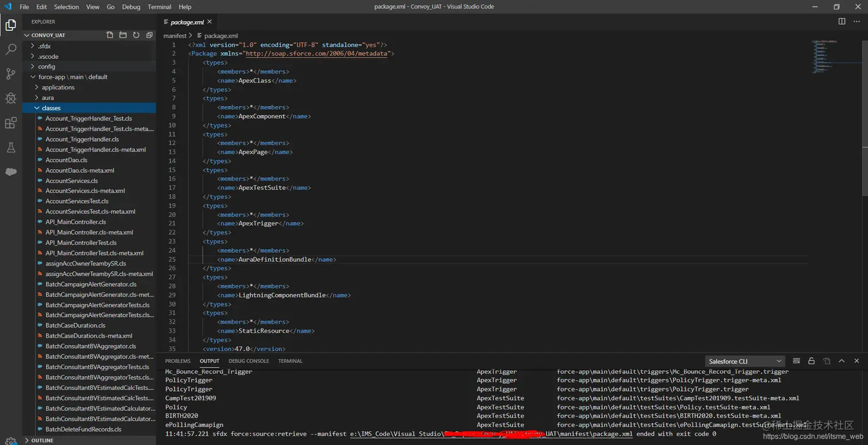Create a new file in CONVOY_UAT
868x445 pixels.
(110, 35)
